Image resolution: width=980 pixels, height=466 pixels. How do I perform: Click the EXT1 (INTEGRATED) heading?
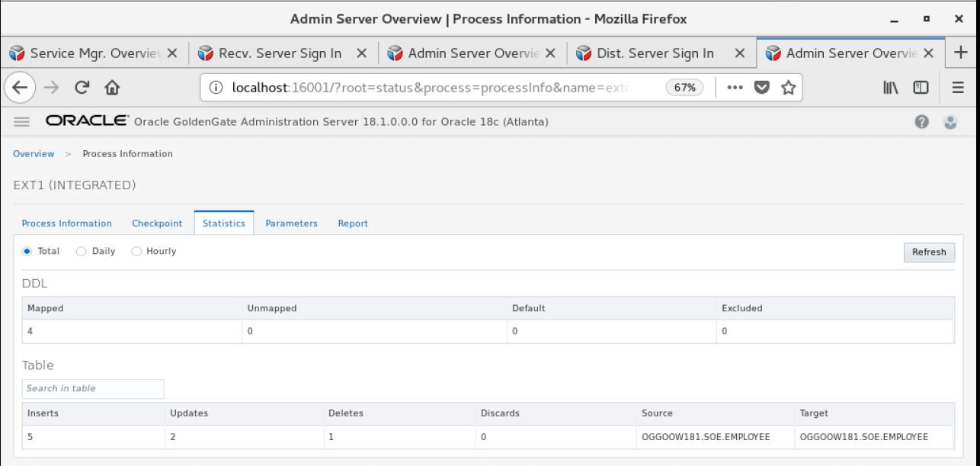pos(75,185)
